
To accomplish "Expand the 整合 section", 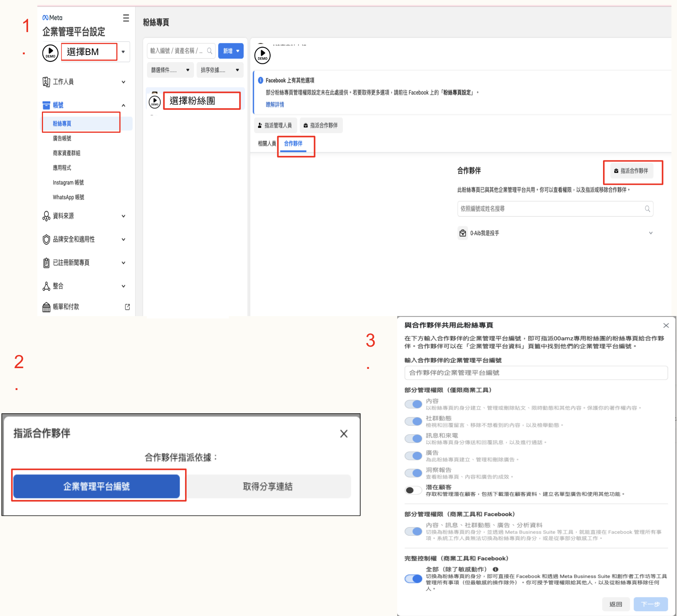I will [x=124, y=286].
